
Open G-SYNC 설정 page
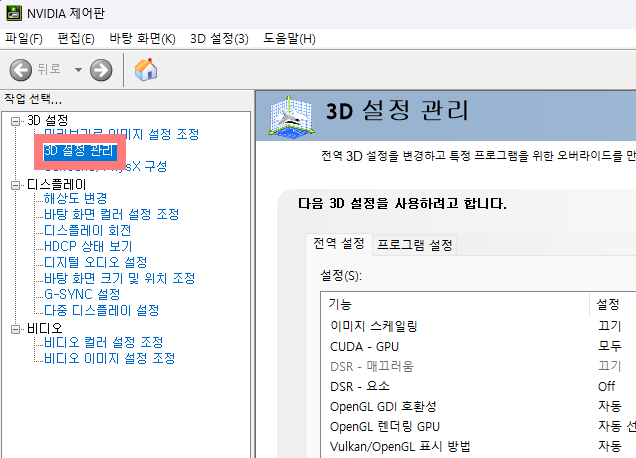pyautogui.click(x=82, y=294)
